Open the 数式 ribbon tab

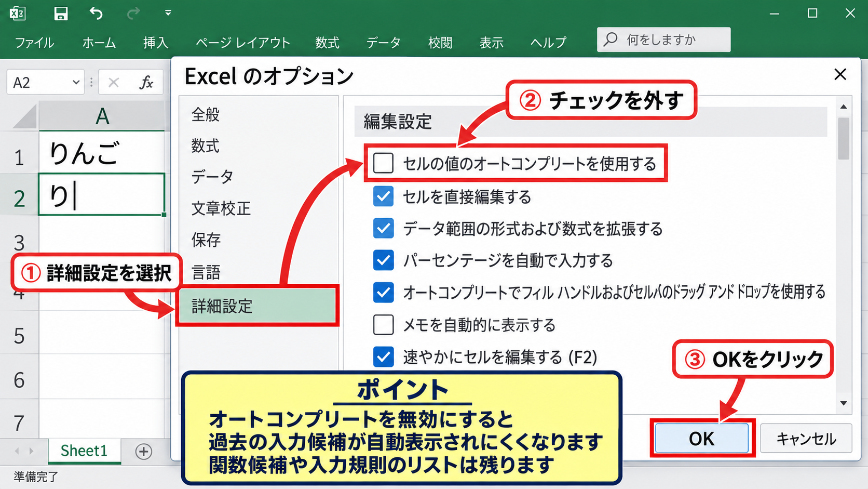(x=327, y=43)
